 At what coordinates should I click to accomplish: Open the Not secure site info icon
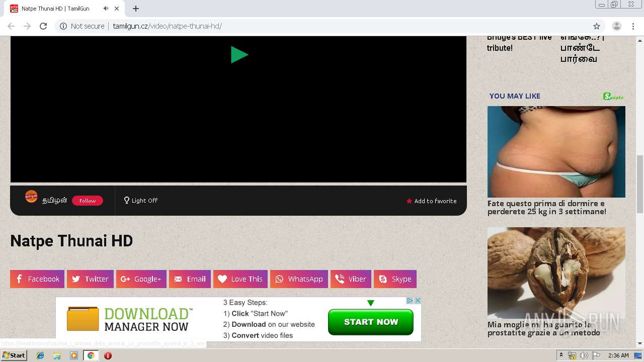[x=63, y=26]
